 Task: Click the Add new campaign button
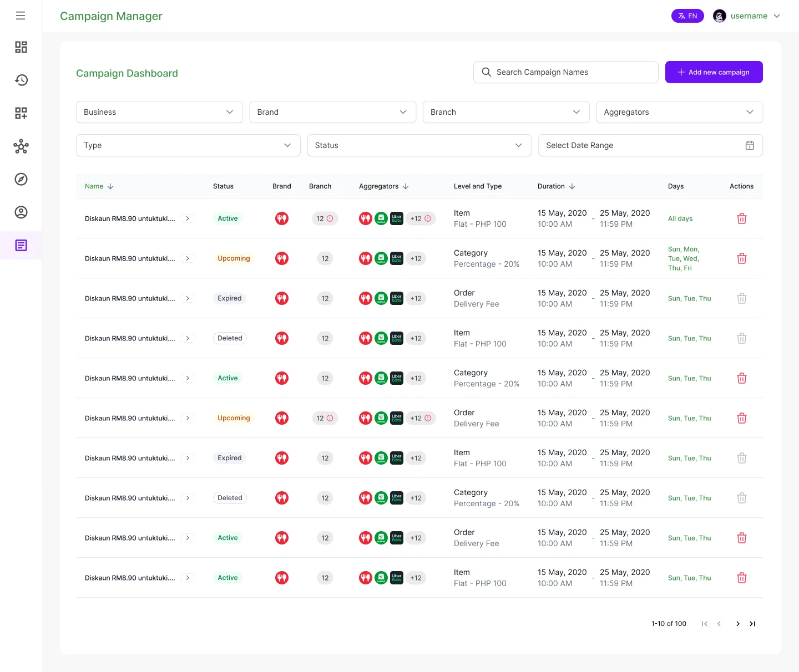coord(714,72)
